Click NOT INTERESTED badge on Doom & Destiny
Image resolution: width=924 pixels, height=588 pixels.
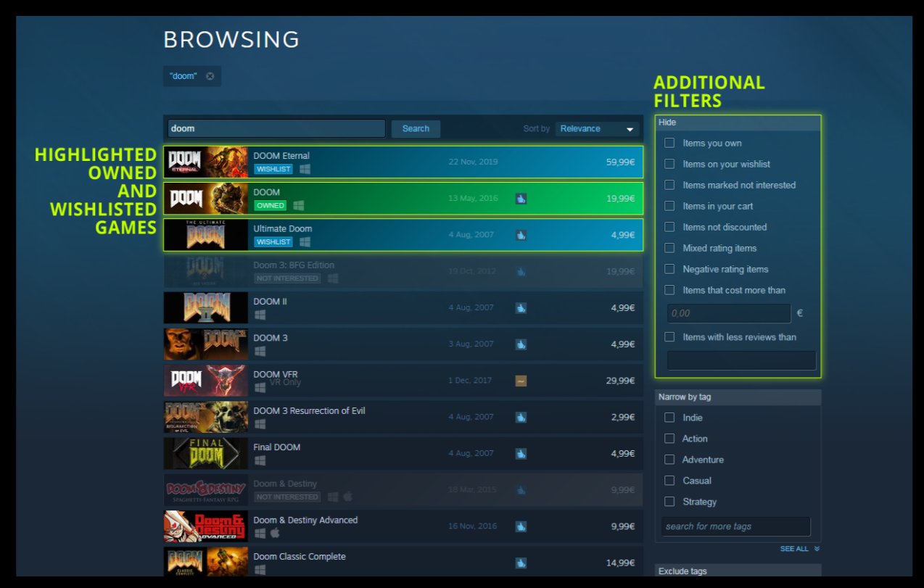click(287, 497)
